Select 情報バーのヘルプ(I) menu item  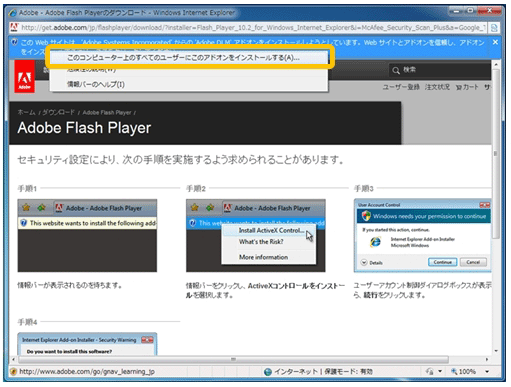coord(96,84)
